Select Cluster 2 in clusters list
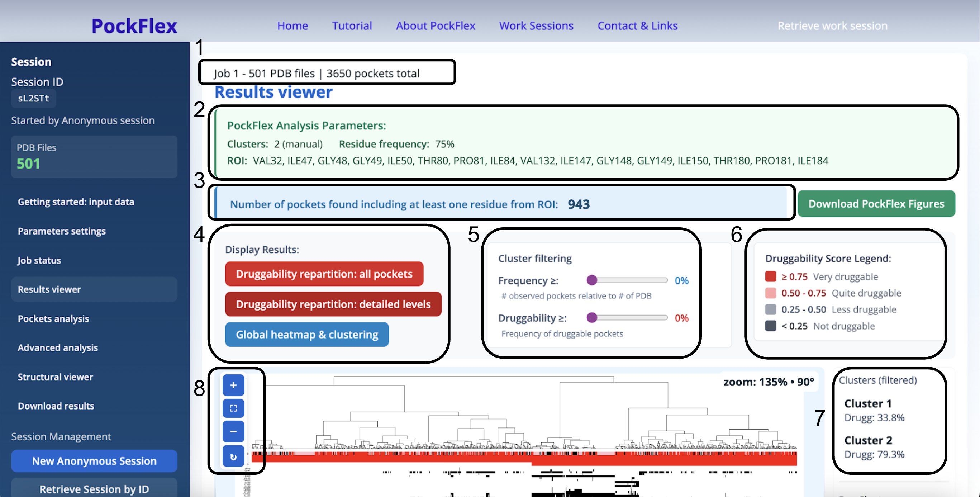This screenshot has width=980, height=497. (868, 440)
